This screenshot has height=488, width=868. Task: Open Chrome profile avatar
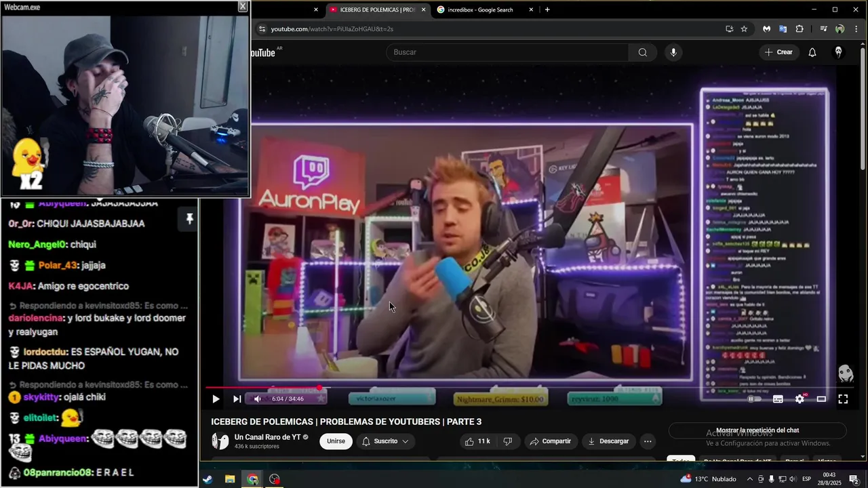point(840,29)
